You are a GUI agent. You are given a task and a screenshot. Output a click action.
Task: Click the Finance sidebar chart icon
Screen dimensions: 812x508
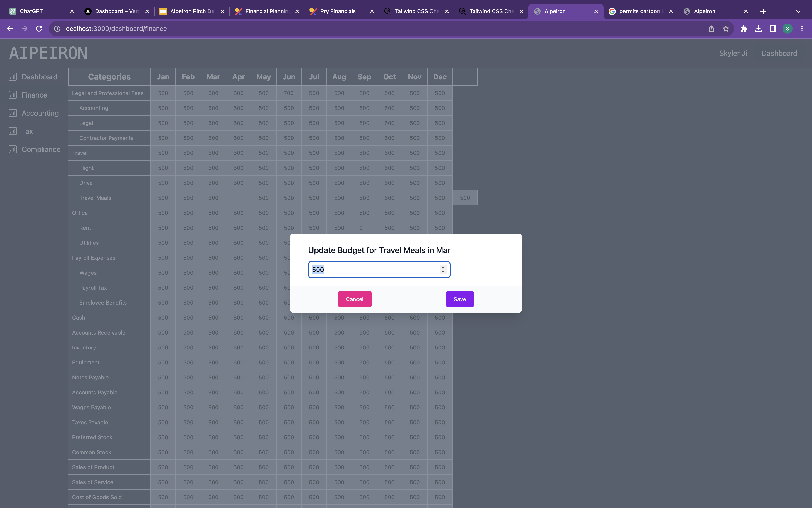[x=13, y=95]
